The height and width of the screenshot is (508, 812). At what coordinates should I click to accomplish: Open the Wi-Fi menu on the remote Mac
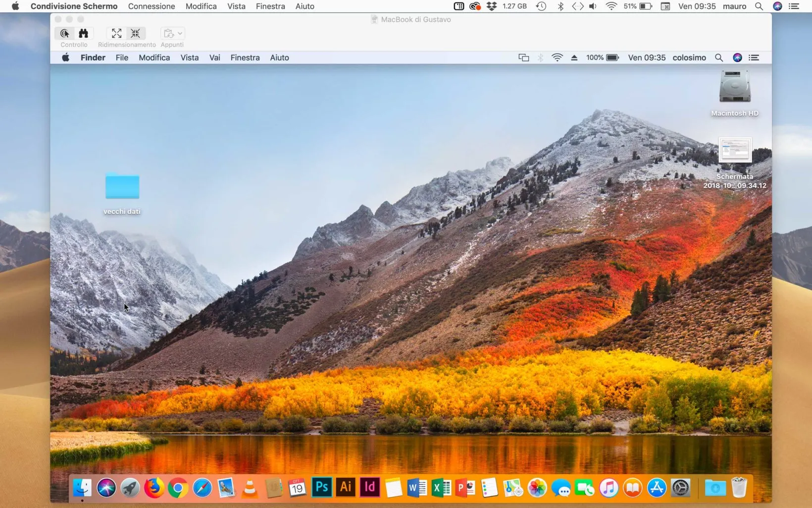[557, 57]
